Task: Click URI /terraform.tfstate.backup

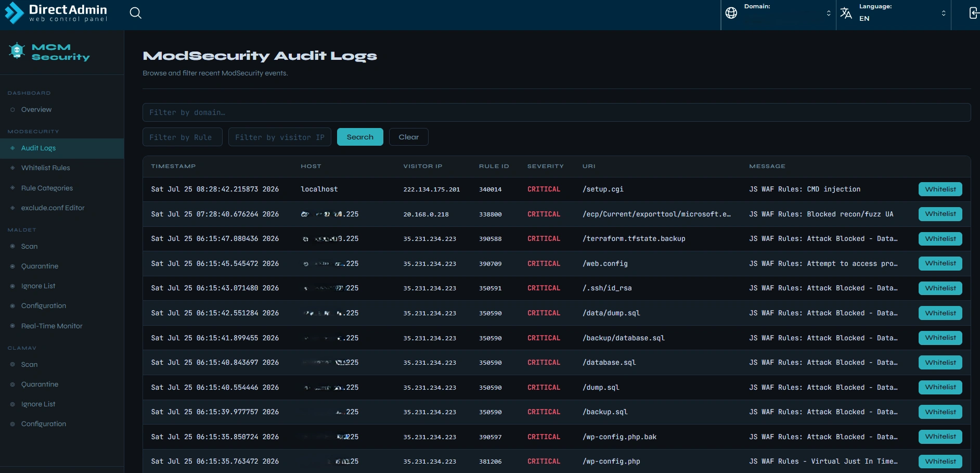Action: pos(634,239)
